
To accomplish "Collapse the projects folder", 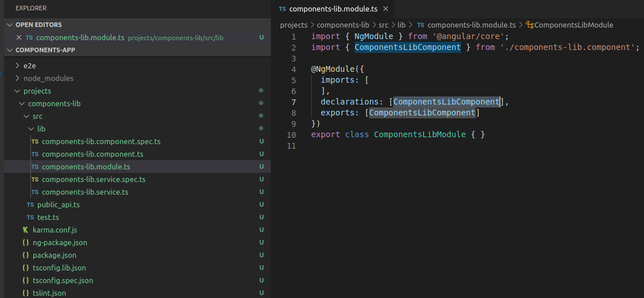I will (17, 91).
